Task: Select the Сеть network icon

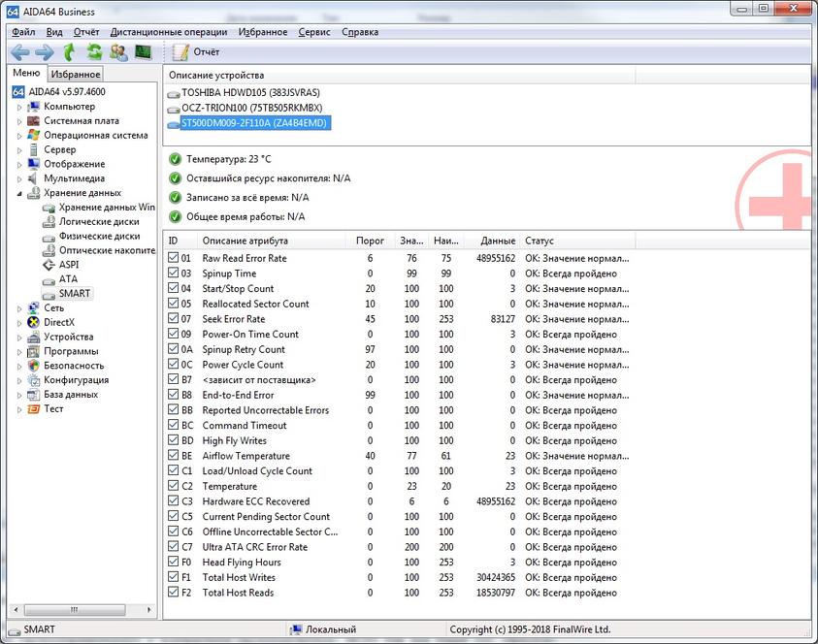Action: pos(34,307)
